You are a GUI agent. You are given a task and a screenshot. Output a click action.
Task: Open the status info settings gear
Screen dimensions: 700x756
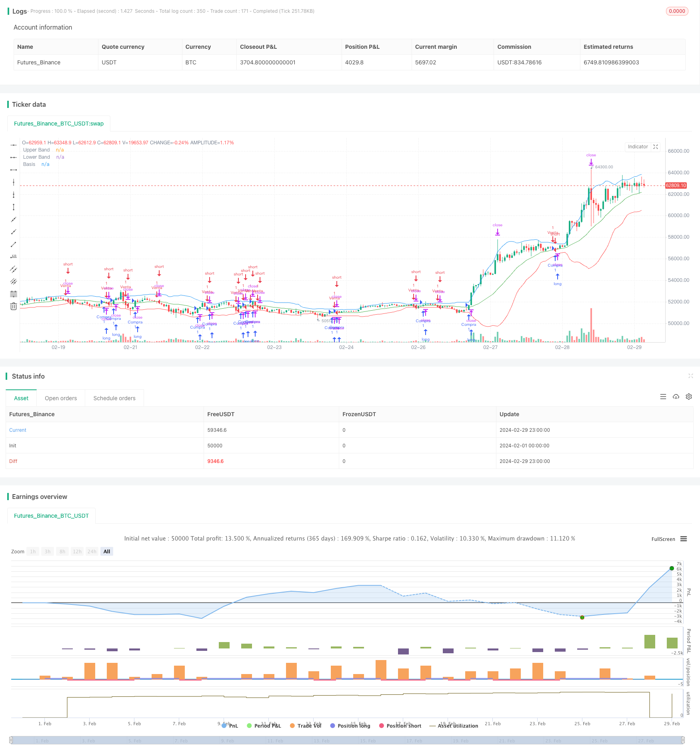click(689, 397)
